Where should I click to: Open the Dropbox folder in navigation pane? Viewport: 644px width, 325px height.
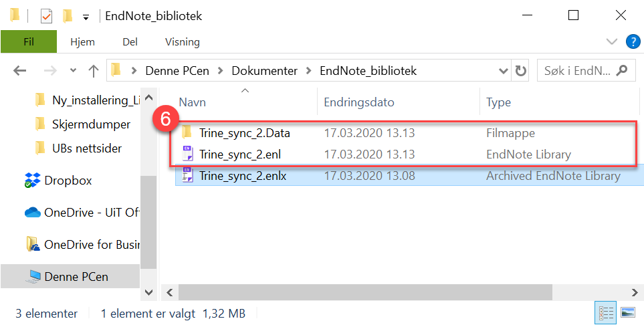click(68, 181)
